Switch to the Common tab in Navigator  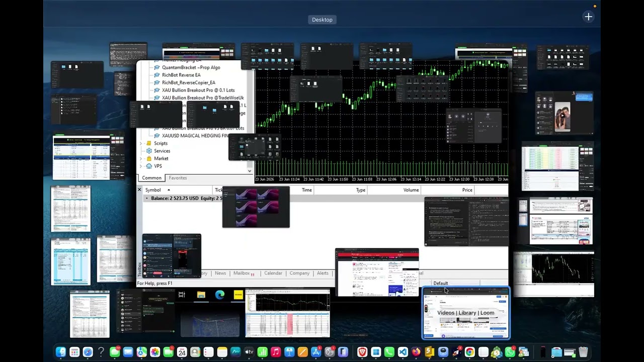[151, 178]
